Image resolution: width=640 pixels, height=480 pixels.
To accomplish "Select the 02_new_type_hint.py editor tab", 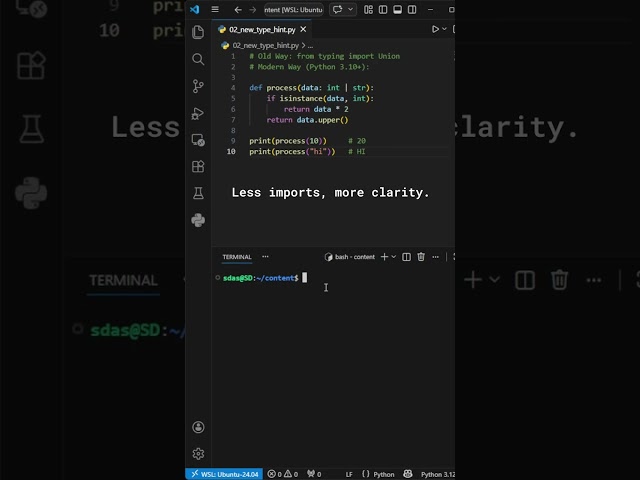I will click(x=262, y=29).
